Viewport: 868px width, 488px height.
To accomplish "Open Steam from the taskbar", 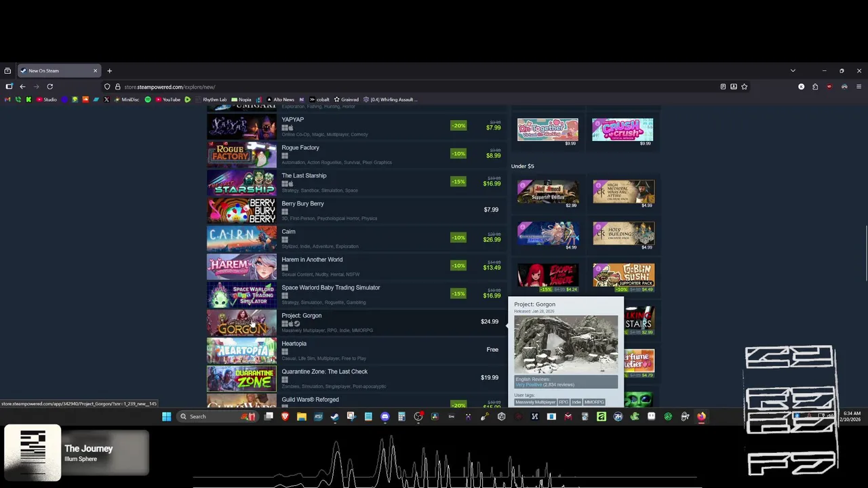I will click(x=334, y=416).
